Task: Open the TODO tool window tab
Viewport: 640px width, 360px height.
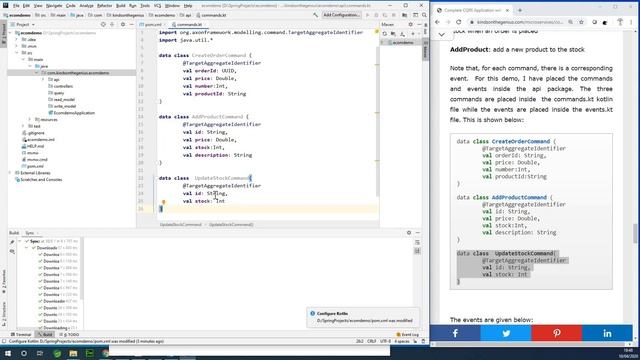Action: click(x=69, y=334)
